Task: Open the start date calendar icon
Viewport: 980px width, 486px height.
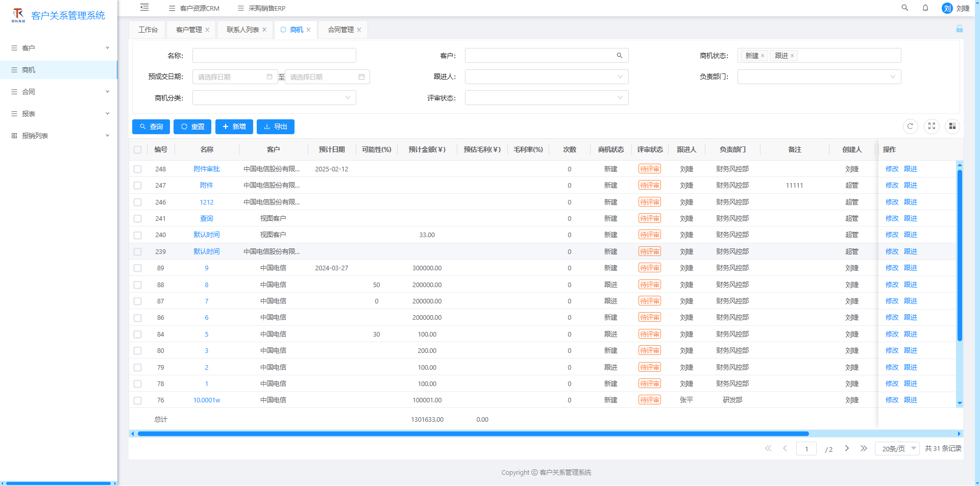Action: point(269,77)
